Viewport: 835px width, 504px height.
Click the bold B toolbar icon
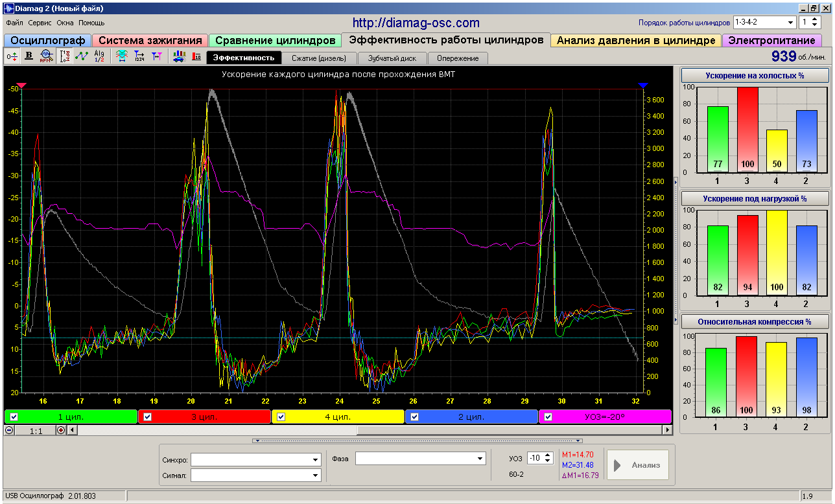coord(29,56)
